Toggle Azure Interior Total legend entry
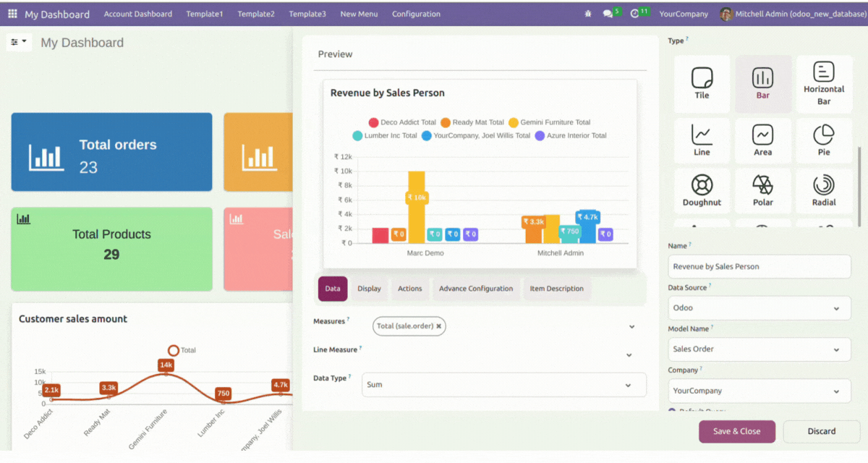 tap(570, 136)
